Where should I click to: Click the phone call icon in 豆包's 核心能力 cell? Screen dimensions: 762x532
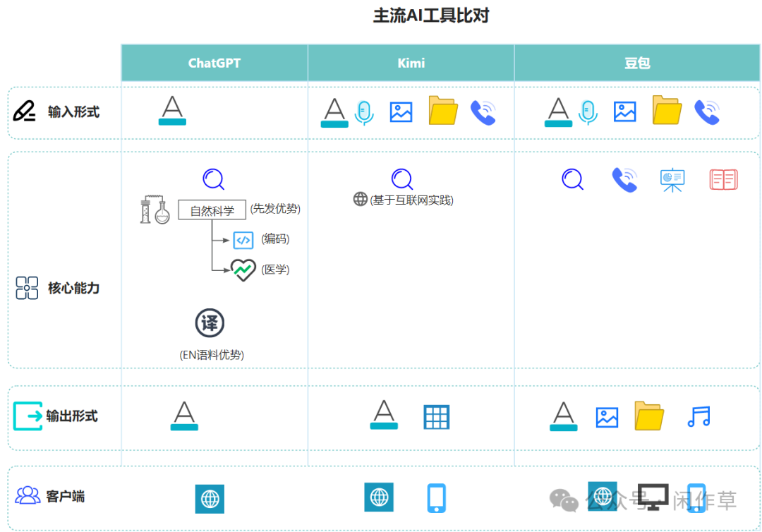click(x=625, y=180)
